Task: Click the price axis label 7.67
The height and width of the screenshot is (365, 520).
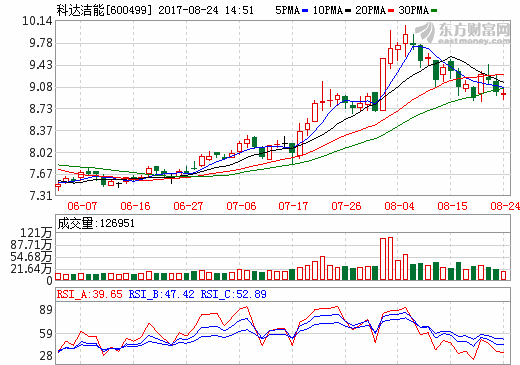Action: pos(41,174)
